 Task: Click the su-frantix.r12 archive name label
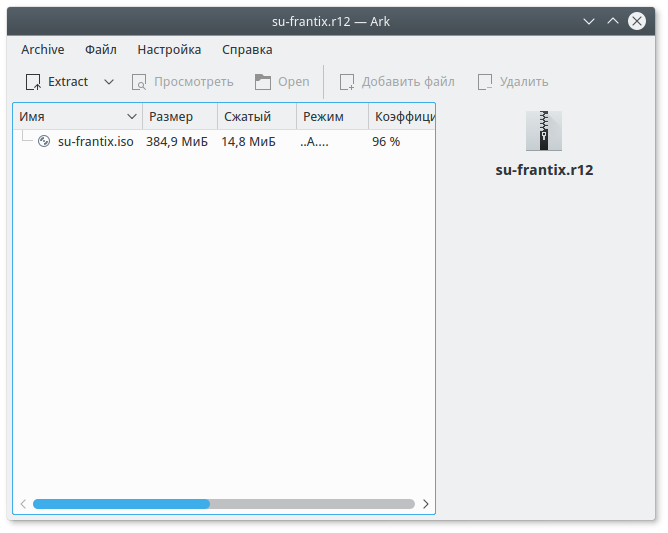pos(544,170)
